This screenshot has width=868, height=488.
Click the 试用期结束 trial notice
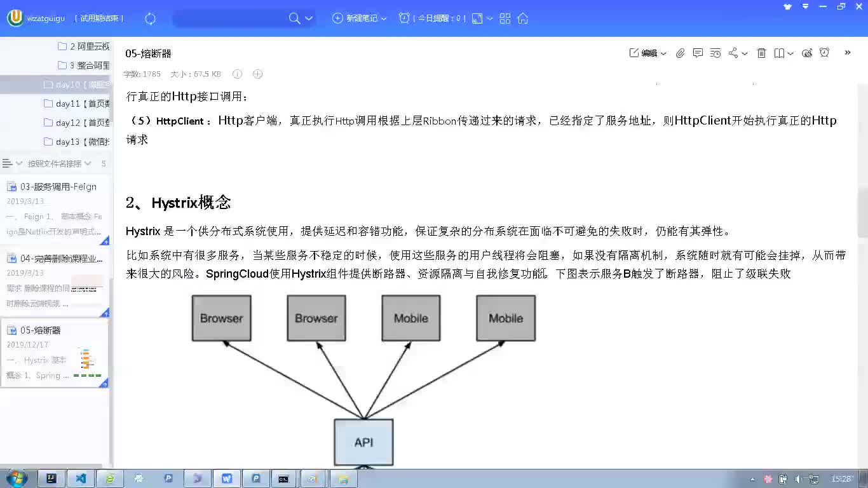click(99, 18)
